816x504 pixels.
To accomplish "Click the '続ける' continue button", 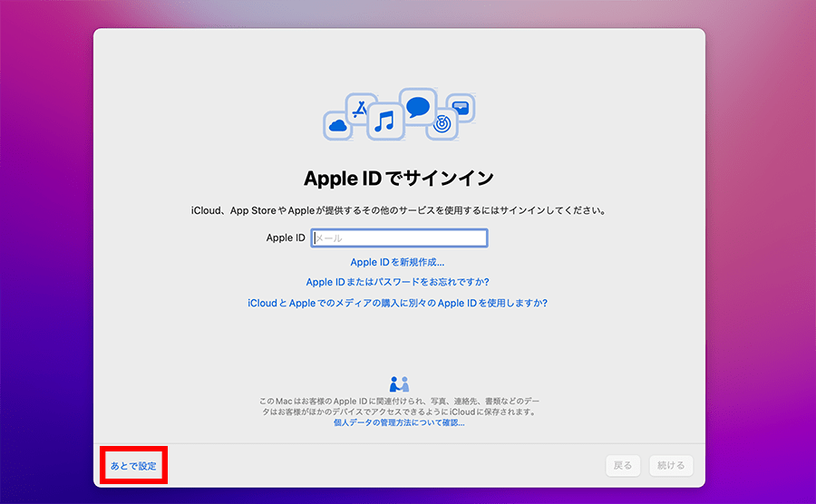I will [x=671, y=466].
